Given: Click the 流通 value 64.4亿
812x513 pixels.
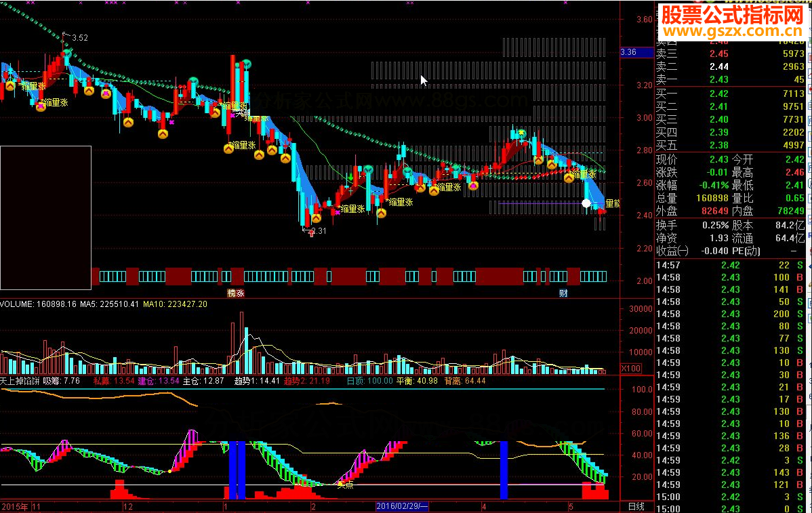Looking at the screenshot, I should [790, 239].
